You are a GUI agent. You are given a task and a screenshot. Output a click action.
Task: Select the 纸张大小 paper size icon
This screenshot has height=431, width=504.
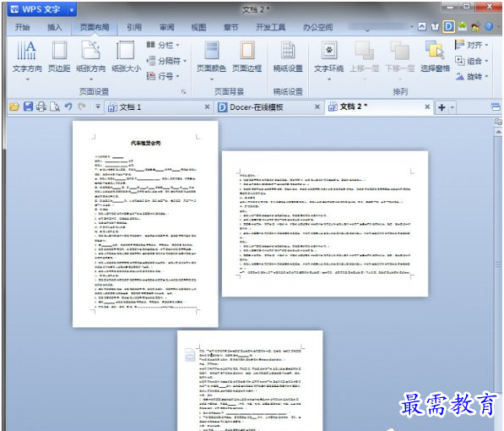pos(126,57)
